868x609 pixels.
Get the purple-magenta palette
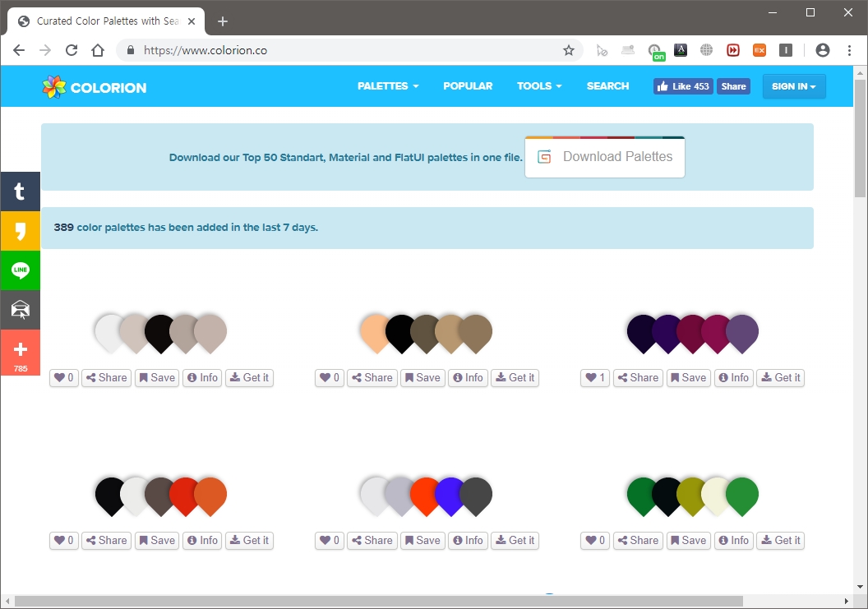point(781,377)
